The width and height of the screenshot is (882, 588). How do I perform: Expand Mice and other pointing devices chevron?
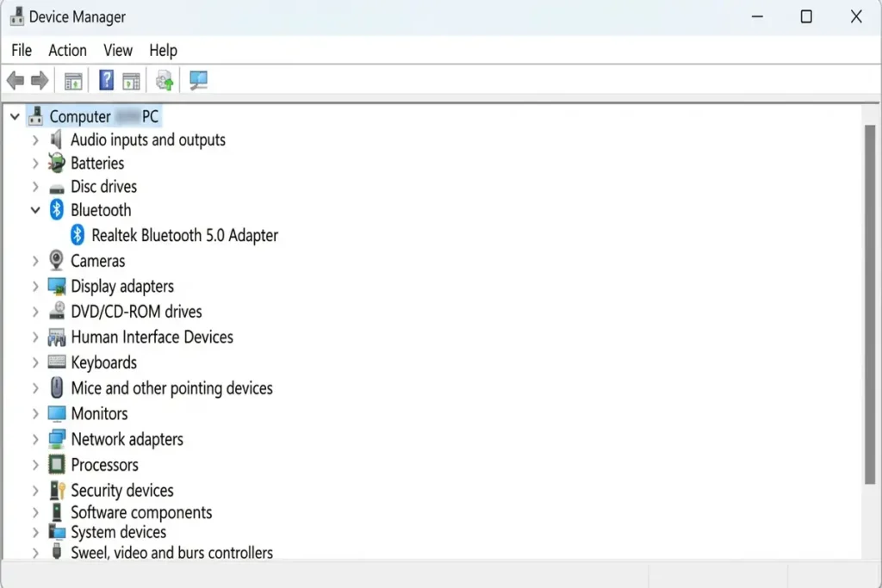click(35, 388)
